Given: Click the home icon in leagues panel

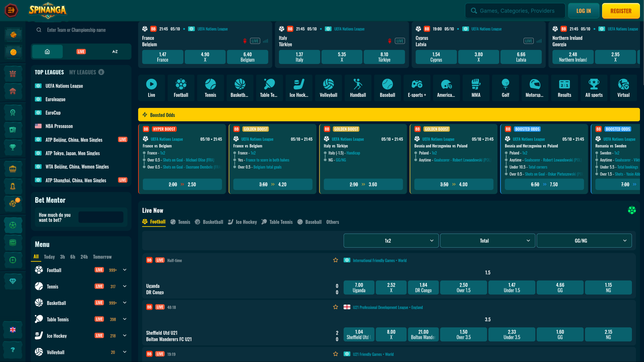Looking at the screenshot, I should 47,52.
